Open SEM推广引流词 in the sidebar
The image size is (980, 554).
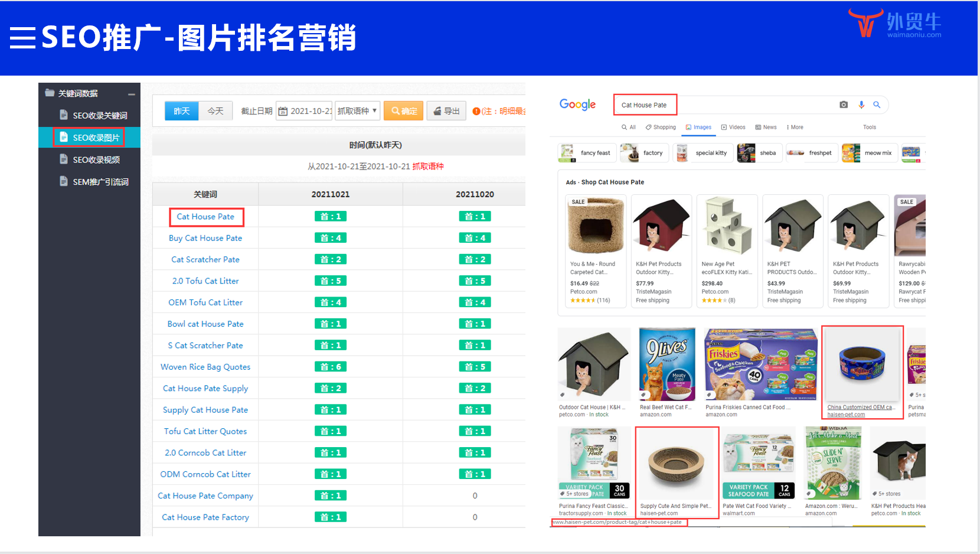tap(100, 182)
